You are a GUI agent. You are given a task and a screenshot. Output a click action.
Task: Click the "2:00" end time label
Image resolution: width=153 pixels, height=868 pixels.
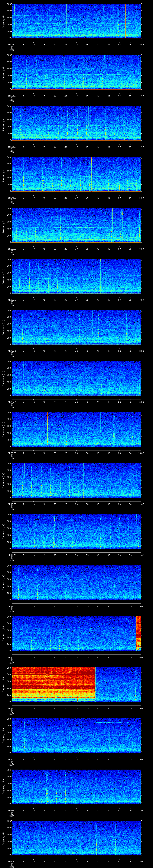[141, 44]
